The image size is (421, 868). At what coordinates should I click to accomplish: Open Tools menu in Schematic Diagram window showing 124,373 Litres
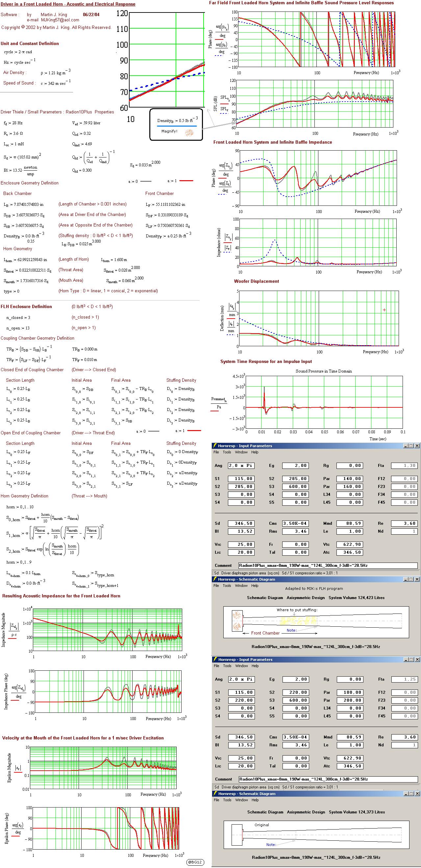(x=227, y=800)
